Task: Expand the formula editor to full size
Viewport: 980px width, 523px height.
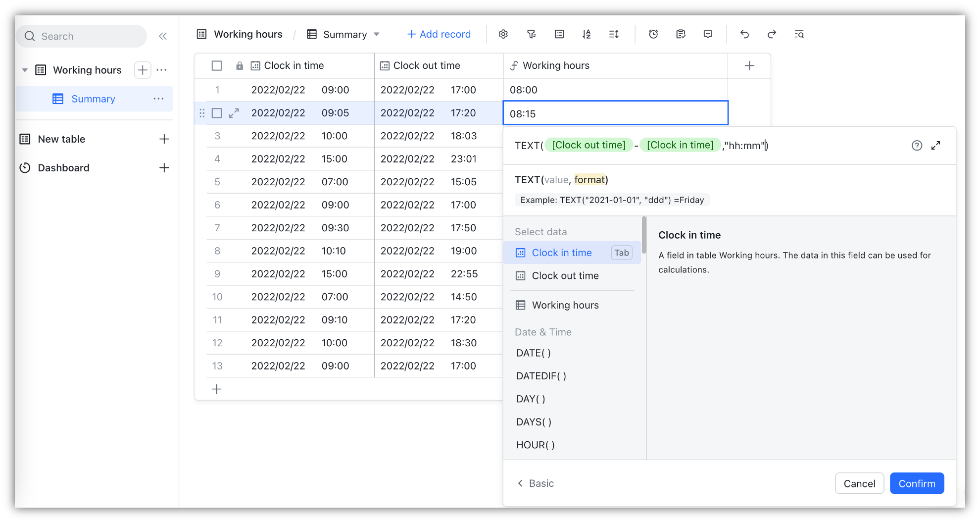Action: 935,146
